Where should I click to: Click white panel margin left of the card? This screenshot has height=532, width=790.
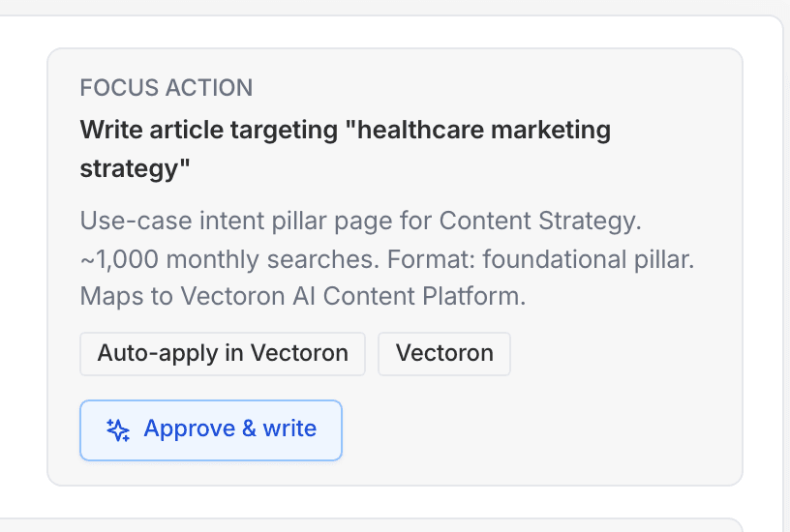point(23,271)
